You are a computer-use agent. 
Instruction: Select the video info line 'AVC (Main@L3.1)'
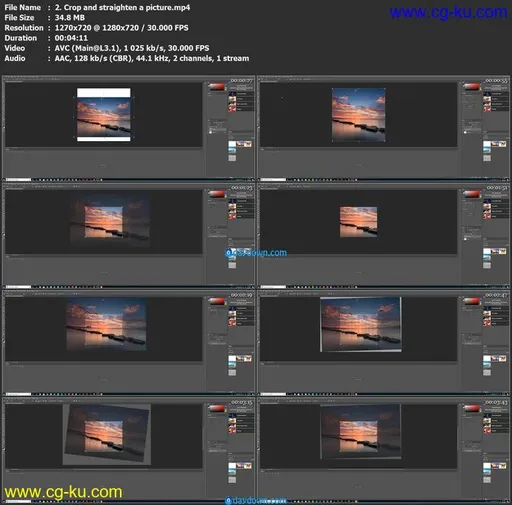[87, 48]
